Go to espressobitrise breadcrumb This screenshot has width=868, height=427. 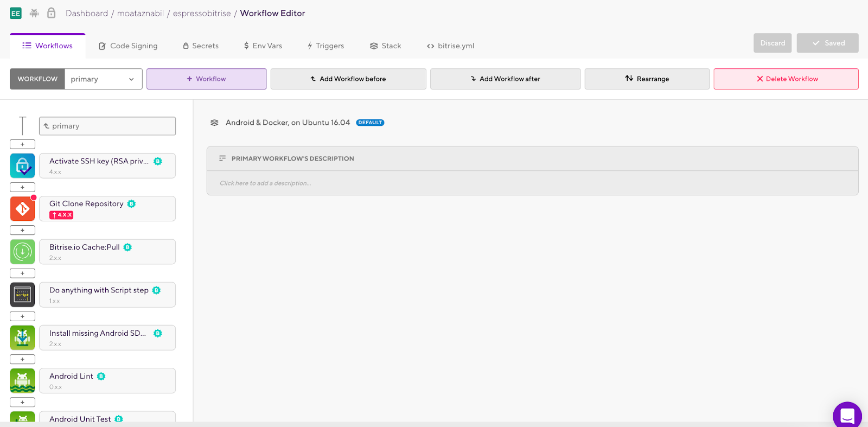point(202,13)
